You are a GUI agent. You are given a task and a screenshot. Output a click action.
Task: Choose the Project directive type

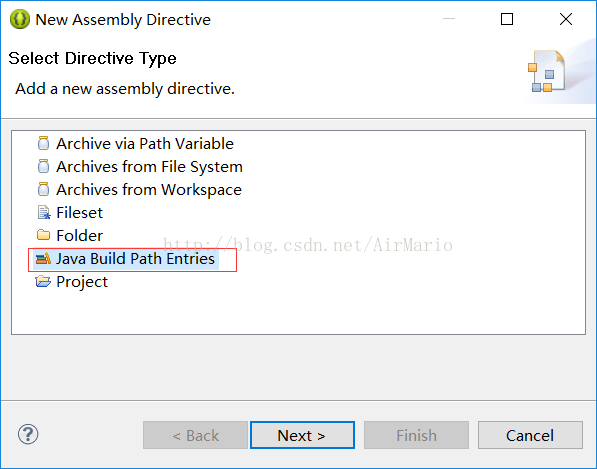point(82,282)
